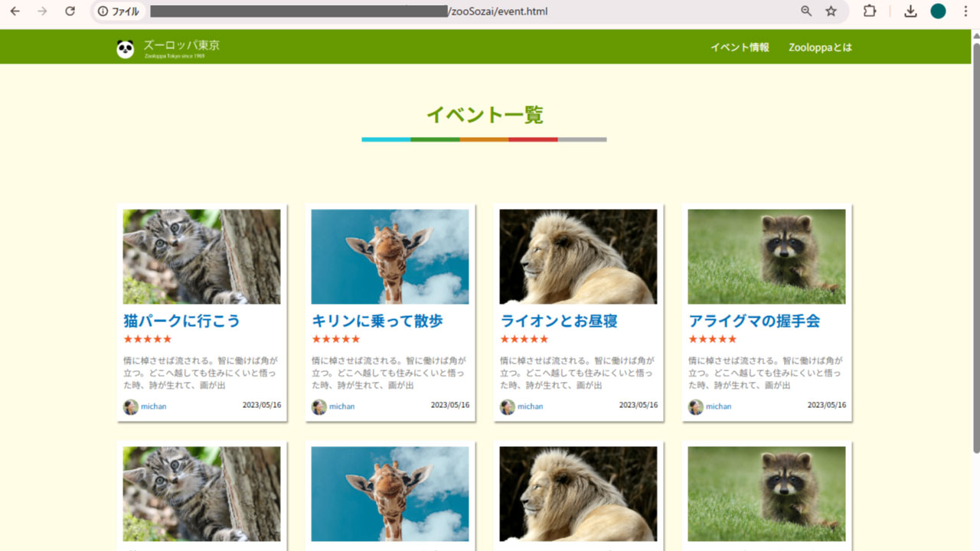Click the 2023/05/16 date on 猫パーク card
Screen dimensions: 980x551
tap(262, 405)
